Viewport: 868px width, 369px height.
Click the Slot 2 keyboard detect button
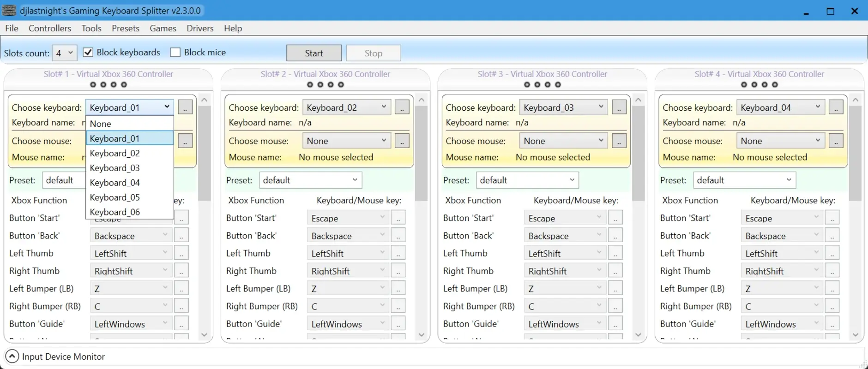[x=402, y=107]
